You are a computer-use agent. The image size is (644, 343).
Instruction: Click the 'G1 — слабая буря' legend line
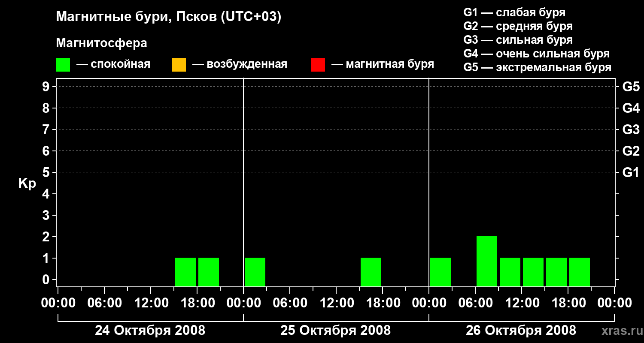coord(514,12)
